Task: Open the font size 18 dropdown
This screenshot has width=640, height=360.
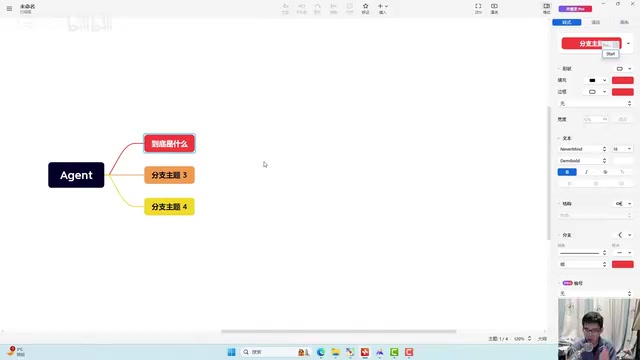Action: click(622, 149)
